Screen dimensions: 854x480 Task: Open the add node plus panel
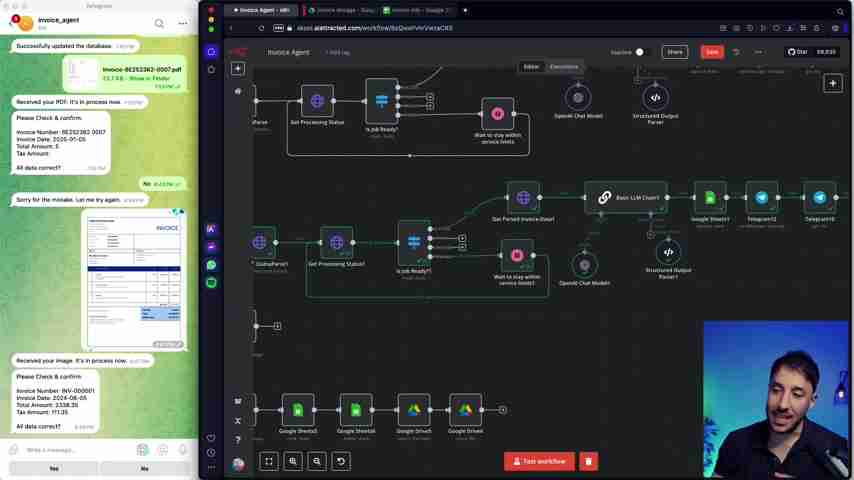(832, 84)
